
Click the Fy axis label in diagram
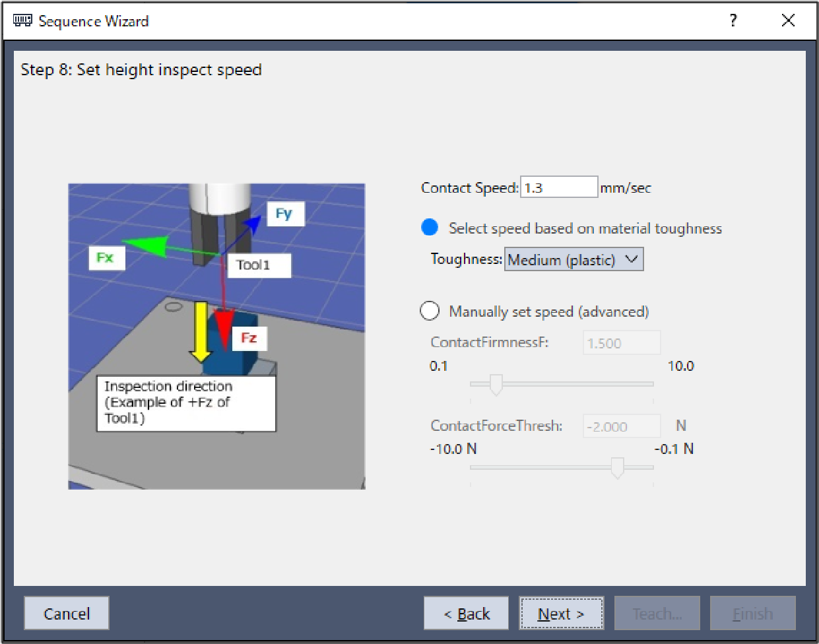[x=284, y=214]
